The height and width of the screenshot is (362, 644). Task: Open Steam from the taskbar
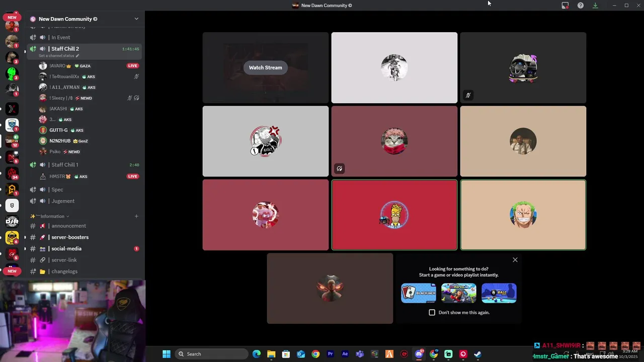click(x=478, y=354)
